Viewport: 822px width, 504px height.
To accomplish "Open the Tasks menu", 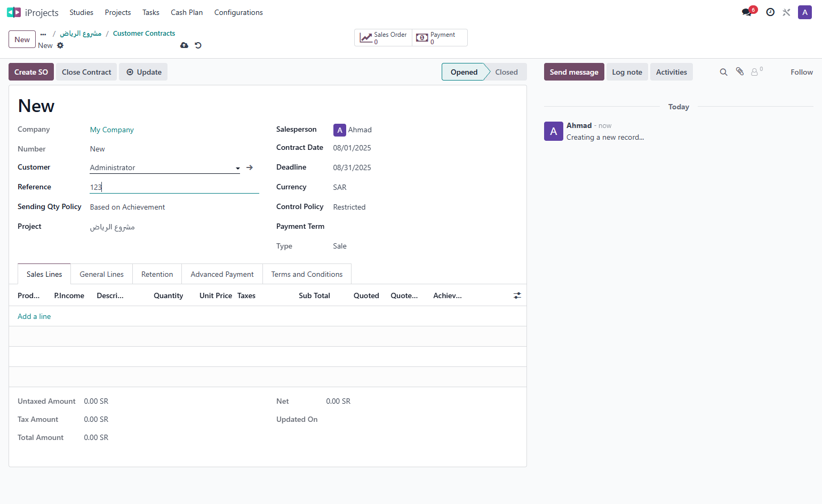I will pos(151,12).
